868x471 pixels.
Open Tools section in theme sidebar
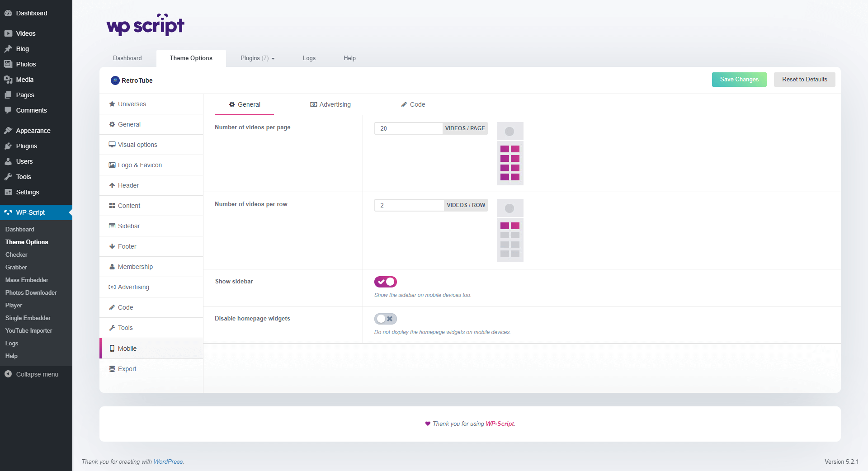point(151,328)
